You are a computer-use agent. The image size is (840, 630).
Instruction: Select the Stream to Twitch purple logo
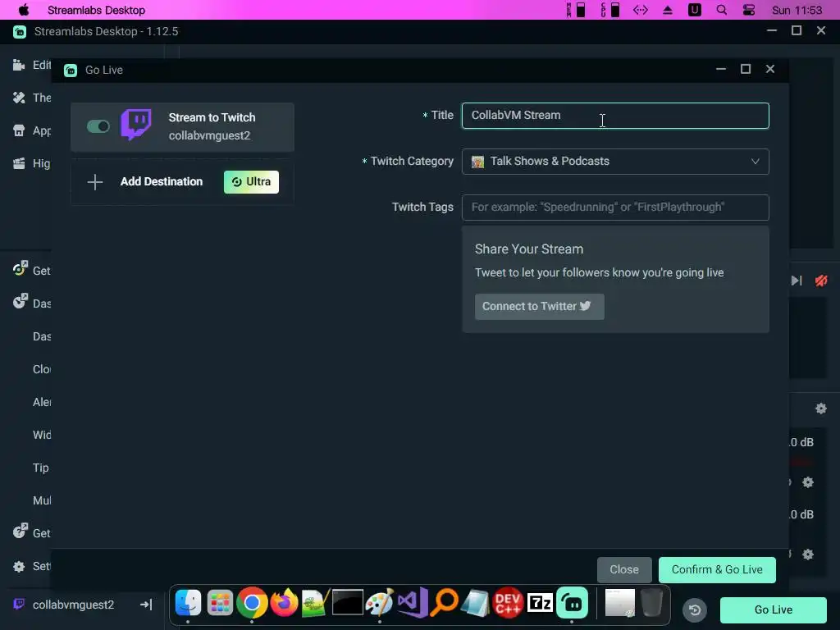point(136,125)
